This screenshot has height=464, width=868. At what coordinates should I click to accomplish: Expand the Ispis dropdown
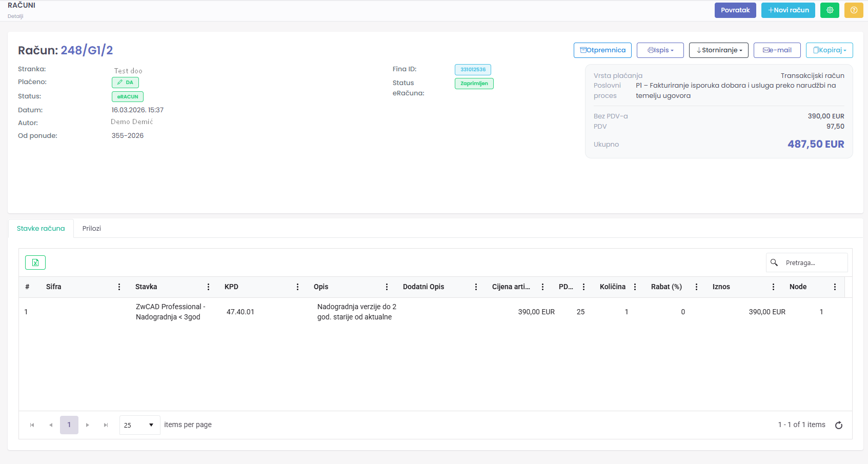(x=660, y=50)
